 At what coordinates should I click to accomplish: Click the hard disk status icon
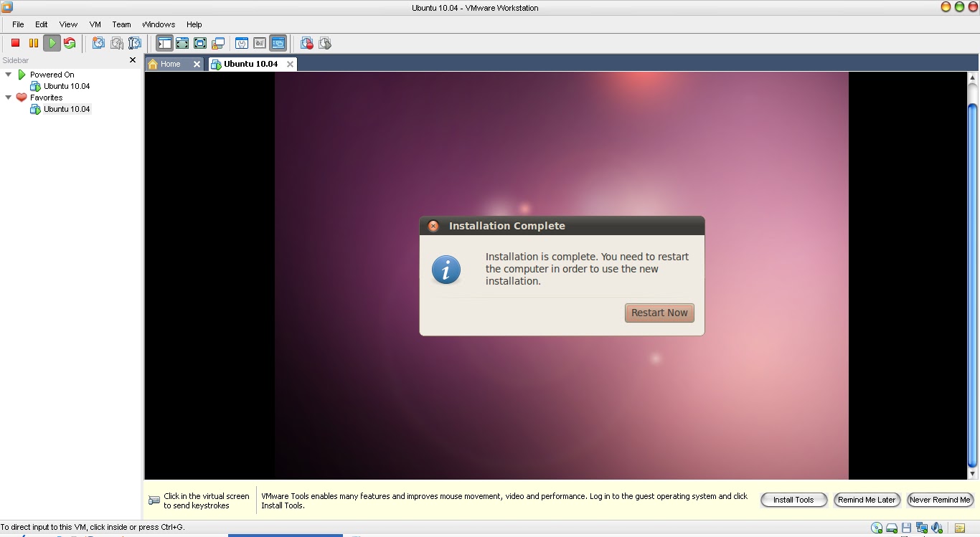892,528
